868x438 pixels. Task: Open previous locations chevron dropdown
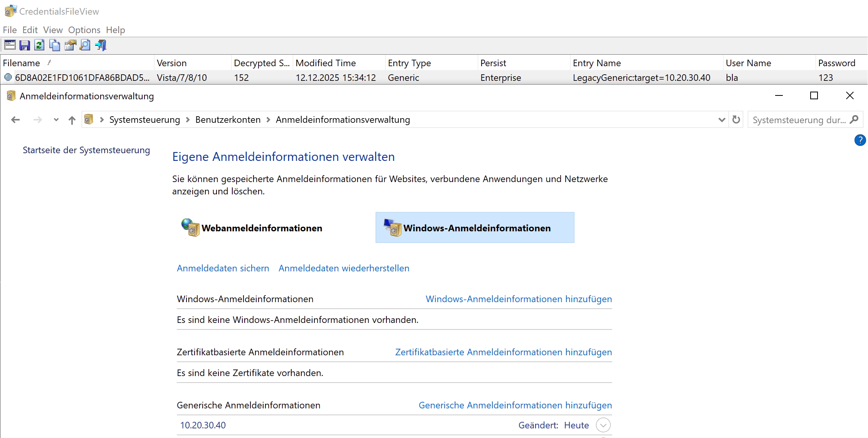coord(56,119)
